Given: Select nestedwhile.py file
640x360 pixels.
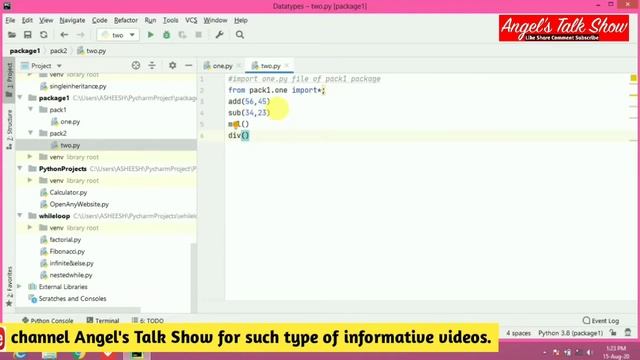Looking at the screenshot, I should point(71,275).
